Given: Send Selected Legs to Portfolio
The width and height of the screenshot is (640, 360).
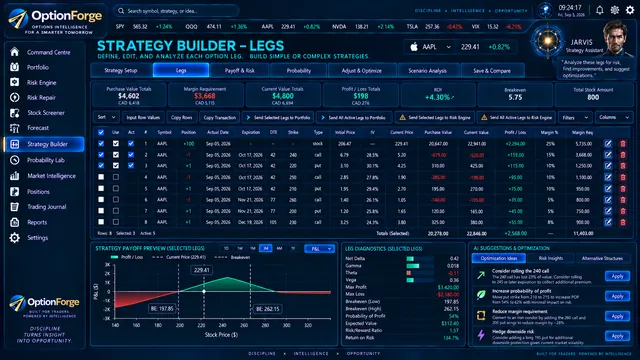Looking at the screenshot, I should tap(278, 117).
